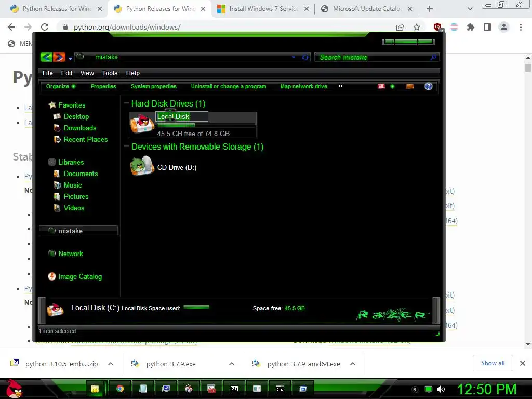Go back with the green arrow in Explorer
The height and width of the screenshot is (399, 532).
46,57
